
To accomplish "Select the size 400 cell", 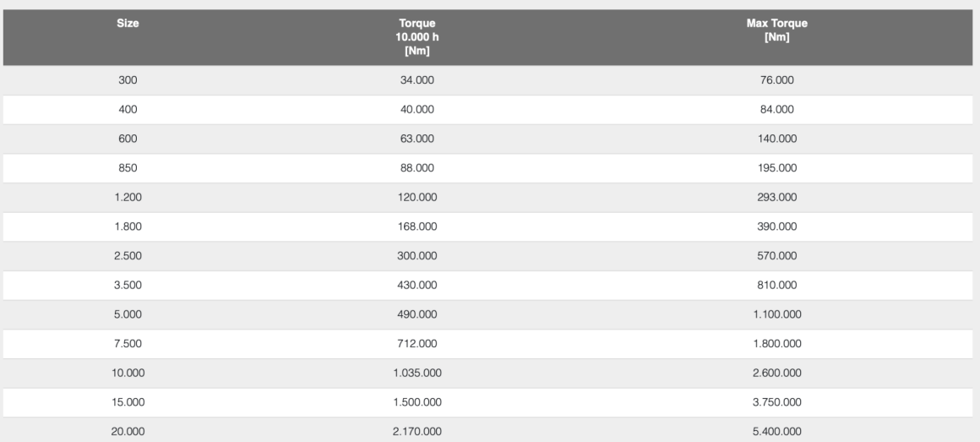I will pos(128,109).
